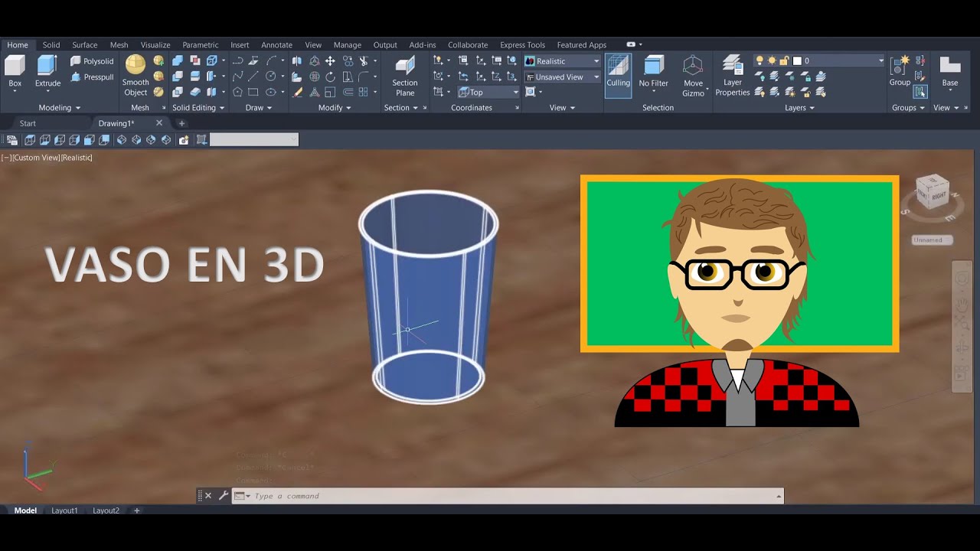Choose the Polysolid tool
The height and width of the screenshot is (551, 980).
pos(92,61)
